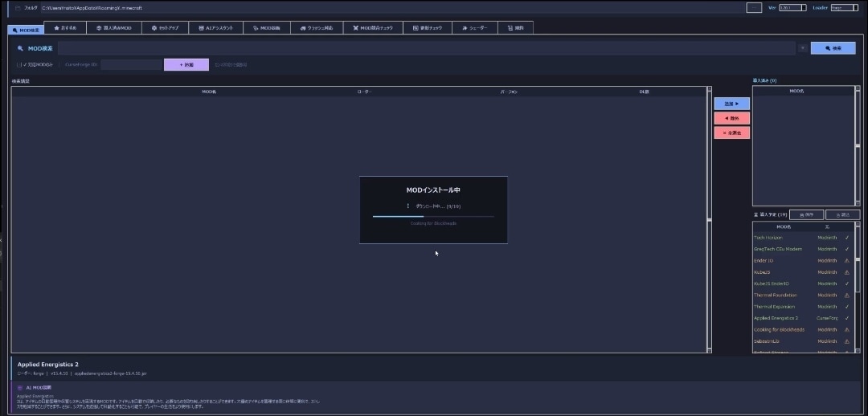Open the セットアップ tab
This screenshot has height=416, width=868.
coord(165,27)
